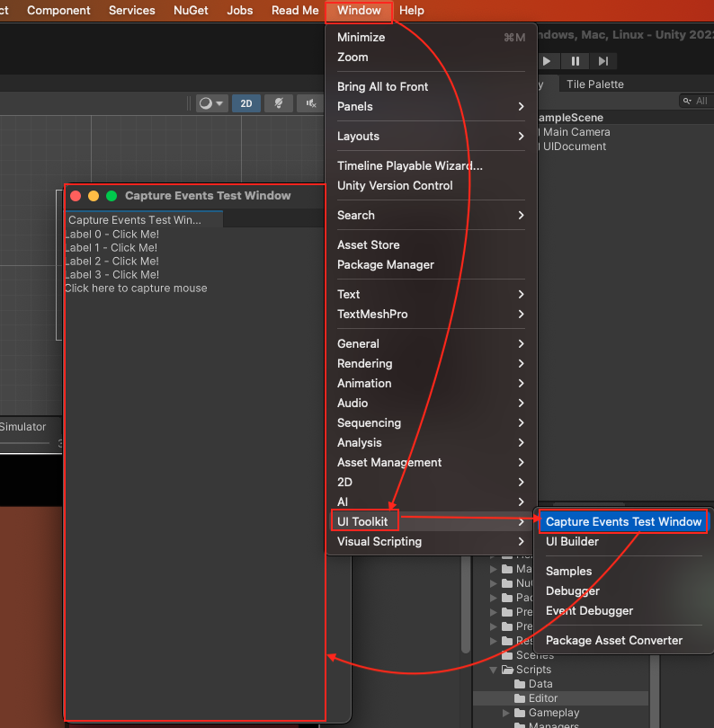714x728 pixels.
Task: Choose UI Builder from submenu
Action: tap(572, 541)
